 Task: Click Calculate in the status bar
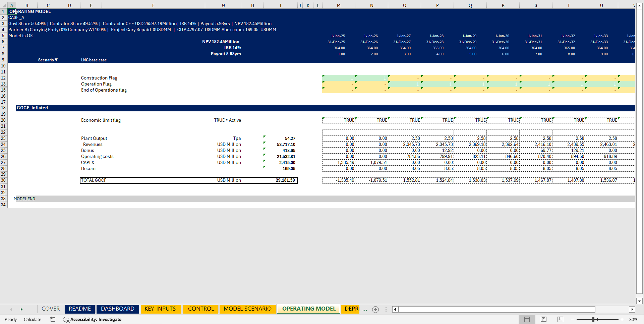(32, 319)
